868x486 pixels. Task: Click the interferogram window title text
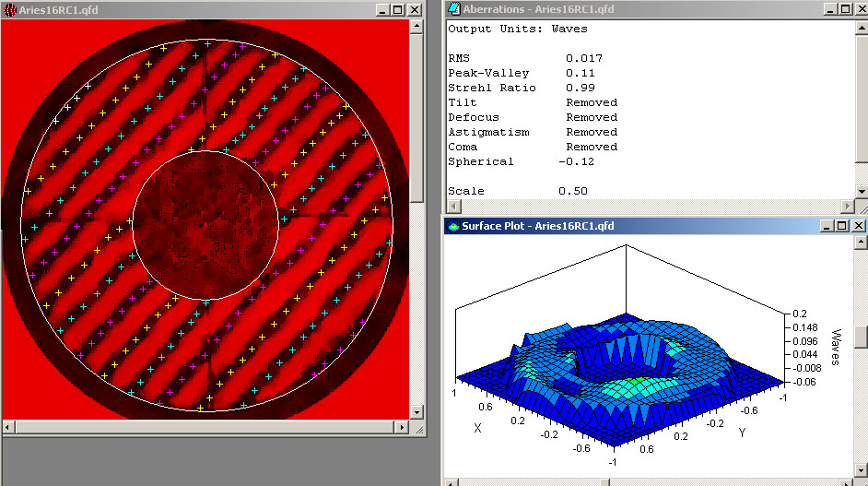pyautogui.click(x=58, y=10)
